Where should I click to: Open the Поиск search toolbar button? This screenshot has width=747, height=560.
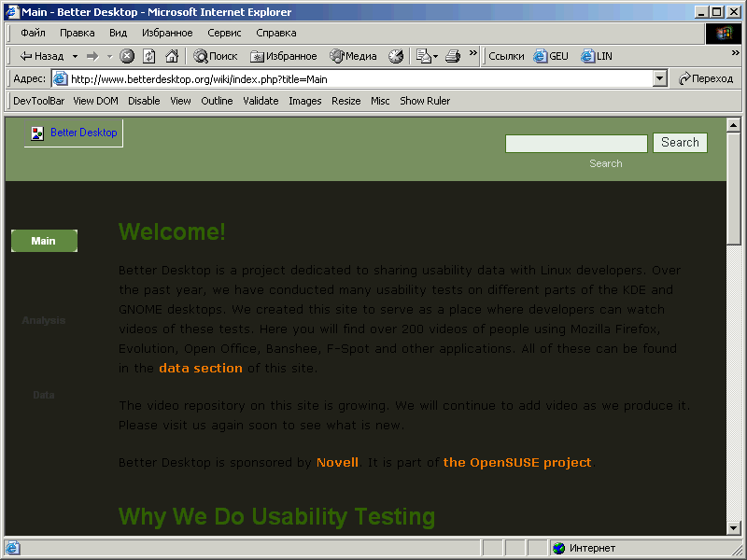pyautogui.click(x=216, y=56)
